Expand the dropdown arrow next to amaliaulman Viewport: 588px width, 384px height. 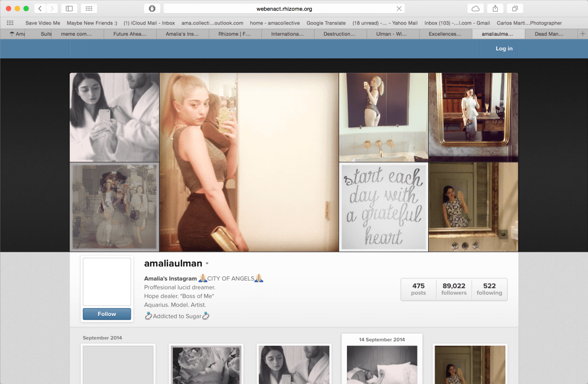207,264
